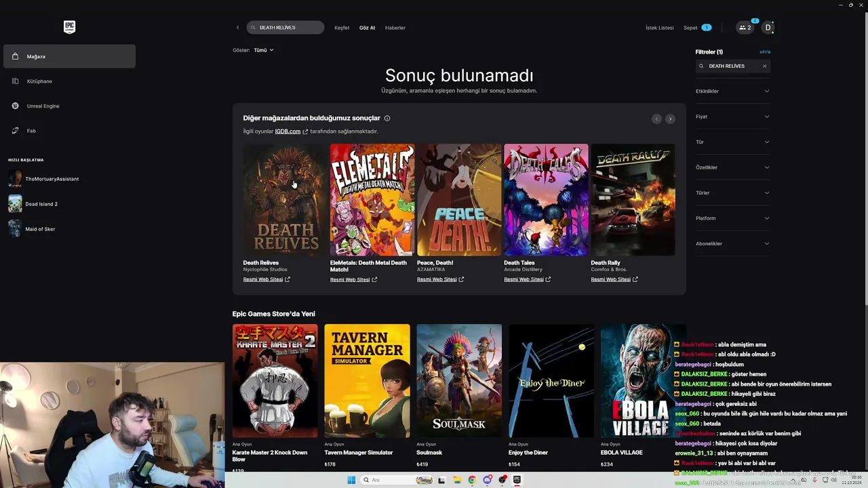Image resolution: width=868 pixels, height=488 pixels.
Task: Expand the Özellikler filter
Action: click(x=732, y=167)
